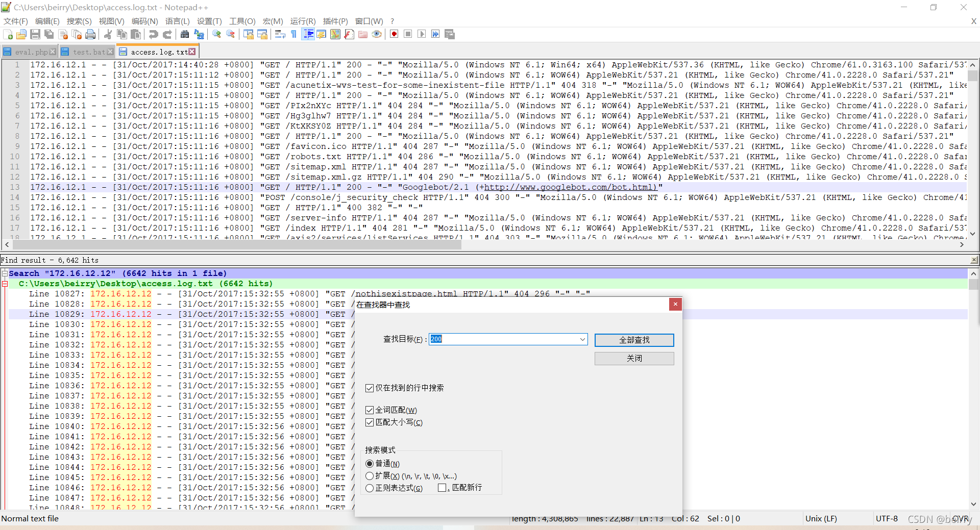Viewport: 980px width, 530px height.
Task: Open the Document Map toolbar icon
Action: tap(335, 34)
